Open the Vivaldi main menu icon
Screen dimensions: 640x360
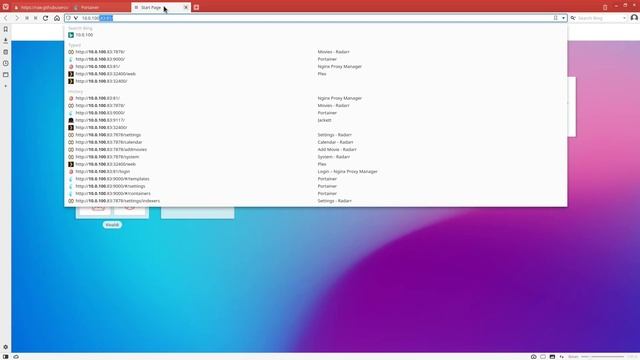[x=6, y=7]
